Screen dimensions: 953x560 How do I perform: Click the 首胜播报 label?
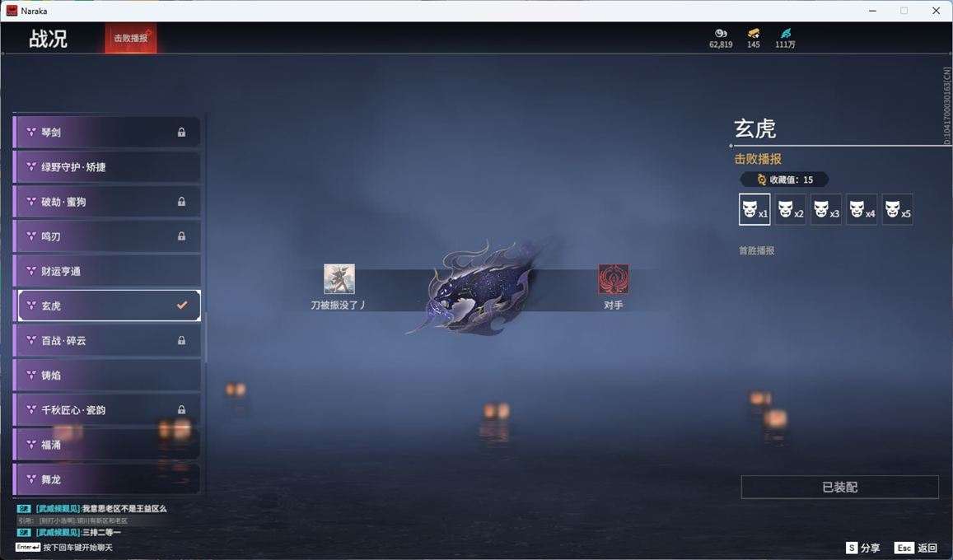coord(757,250)
